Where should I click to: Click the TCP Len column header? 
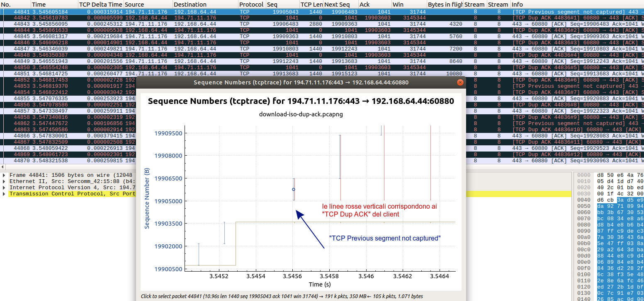311,5
